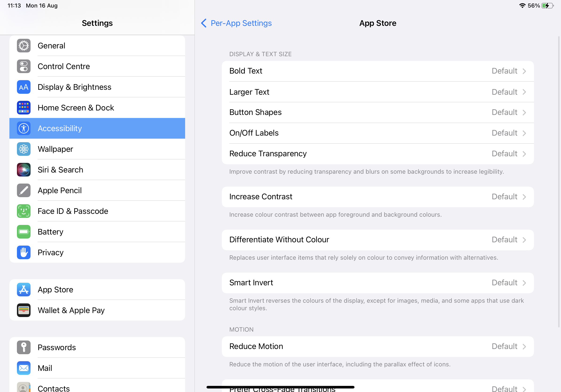Tap the home indicator bar
Viewport: 561px width, 392px height.
pos(280,387)
